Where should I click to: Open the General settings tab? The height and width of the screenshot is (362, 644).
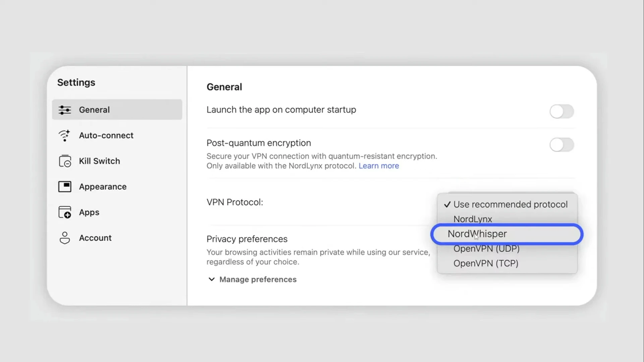(x=117, y=110)
